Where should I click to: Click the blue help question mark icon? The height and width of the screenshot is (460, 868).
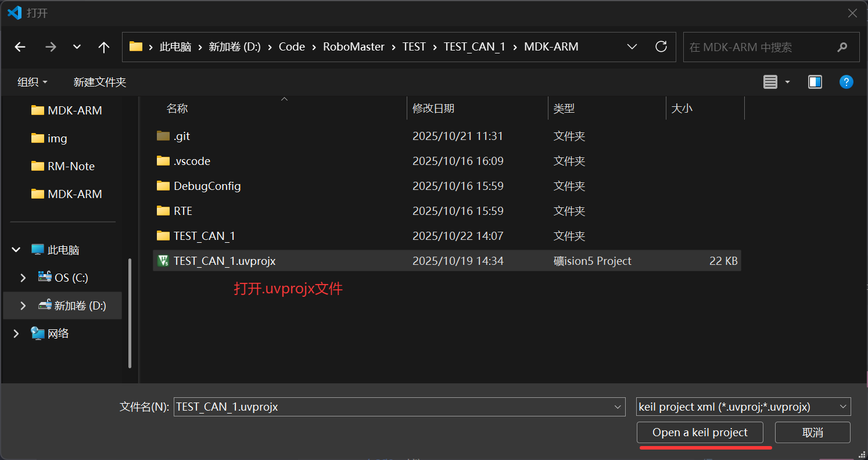(846, 82)
